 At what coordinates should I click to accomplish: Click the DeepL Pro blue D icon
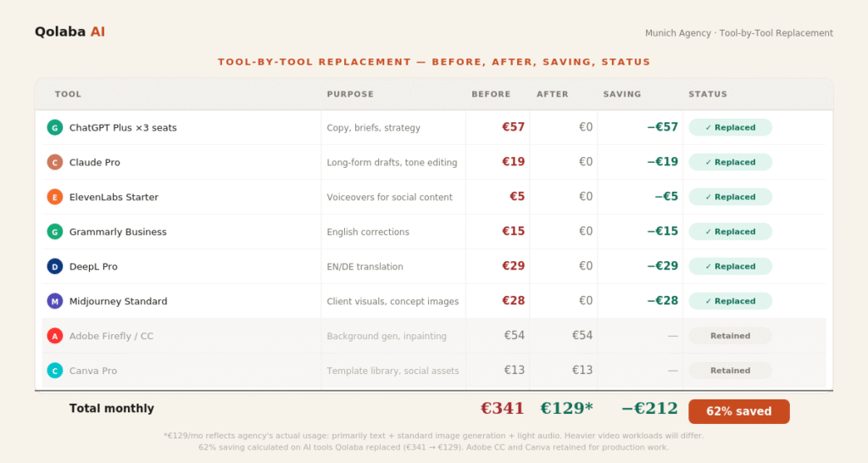(x=55, y=266)
